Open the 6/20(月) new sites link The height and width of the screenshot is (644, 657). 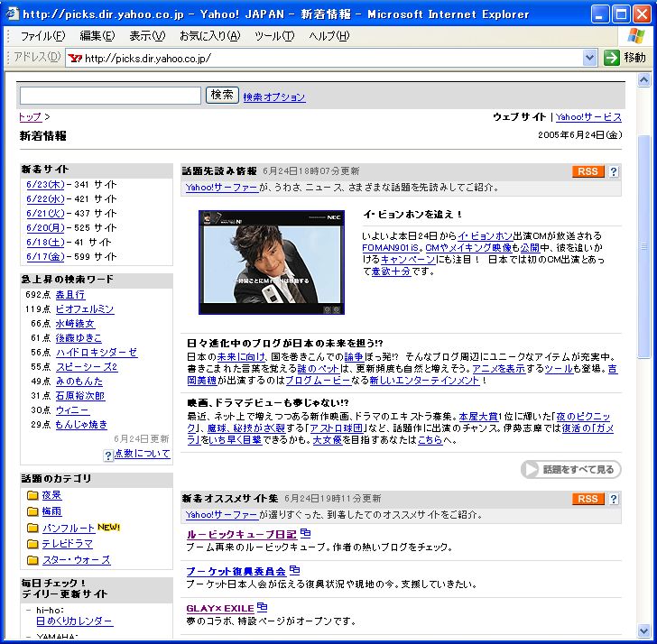45,228
